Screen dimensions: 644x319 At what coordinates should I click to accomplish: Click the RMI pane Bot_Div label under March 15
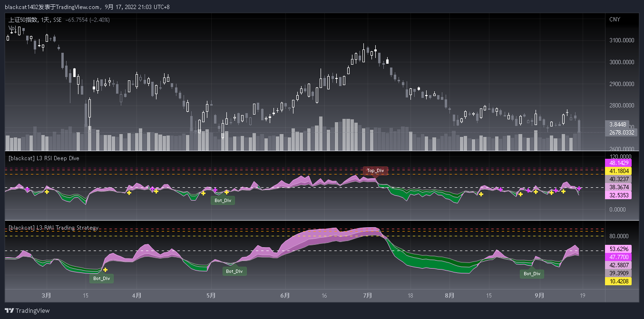pyautogui.click(x=102, y=278)
